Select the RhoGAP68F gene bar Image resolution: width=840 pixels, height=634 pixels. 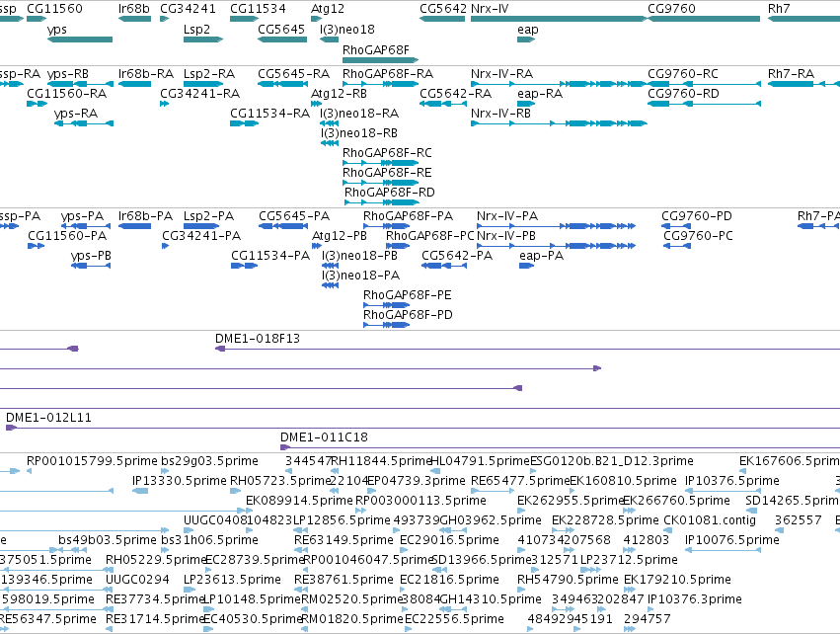380,60
